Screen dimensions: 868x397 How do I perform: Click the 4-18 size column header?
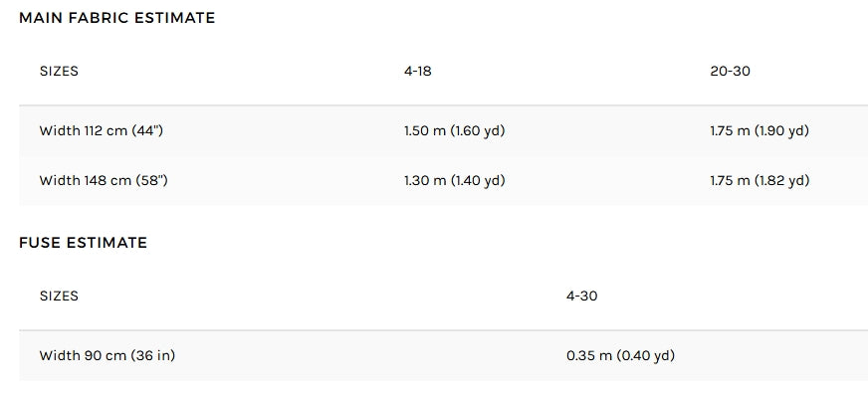(417, 72)
